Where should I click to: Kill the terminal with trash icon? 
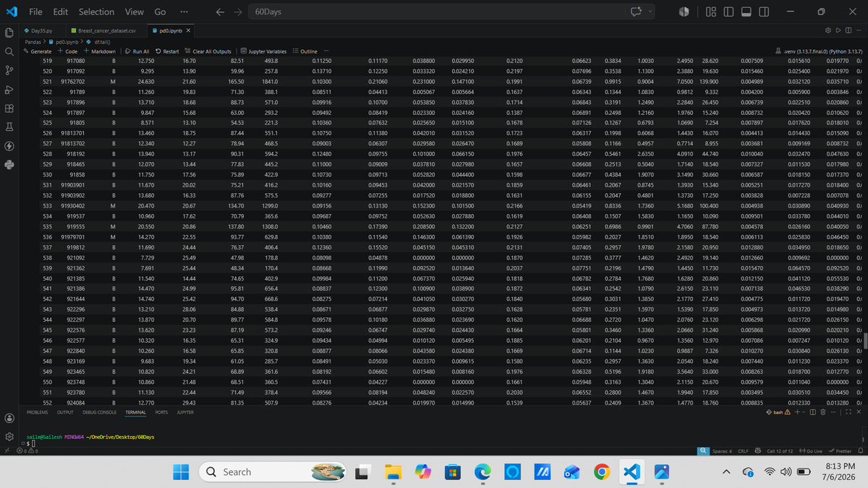click(x=823, y=412)
